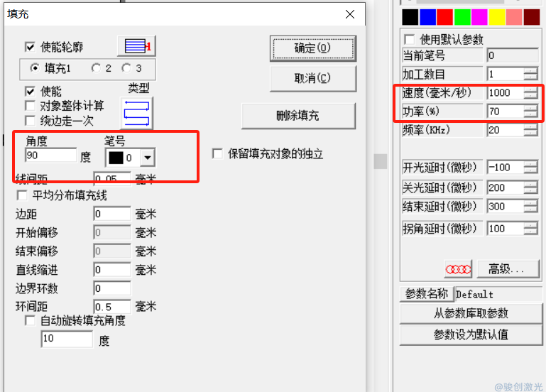The image size is (546, 392).
Task: Pick the magenta color swatch
Action: pos(479,17)
